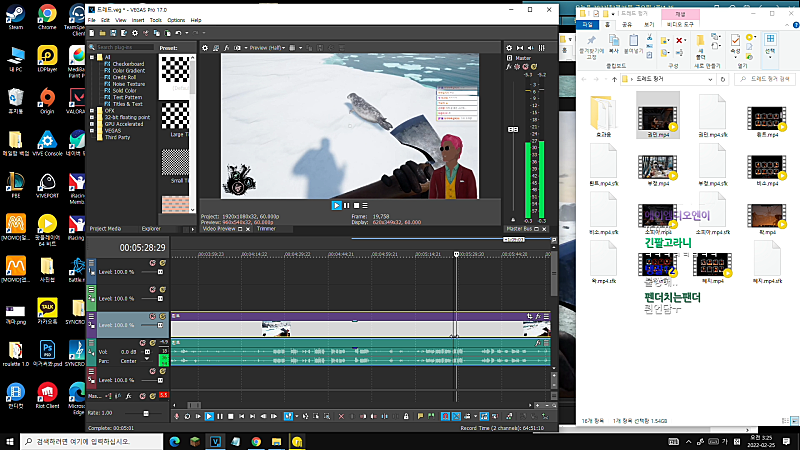Screen dimensions: 800x450
Task: Open video preview Project Properties gear icon
Action: pos(205,48)
